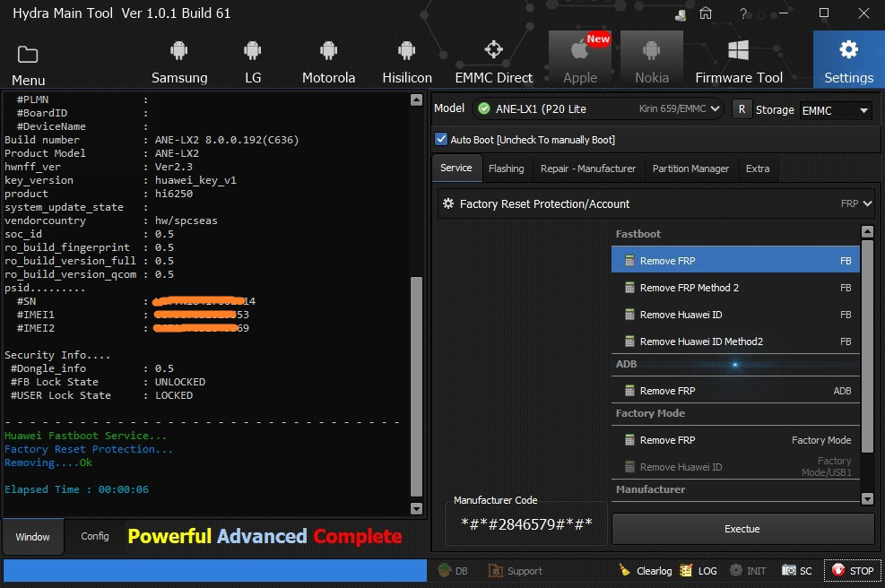The height and width of the screenshot is (588, 885).
Task: Click the operations list scroll down arrow
Action: 867,498
